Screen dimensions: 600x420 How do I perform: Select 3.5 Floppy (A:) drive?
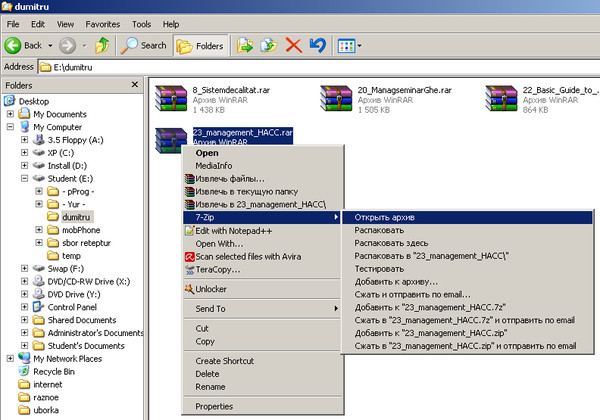(x=75, y=140)
